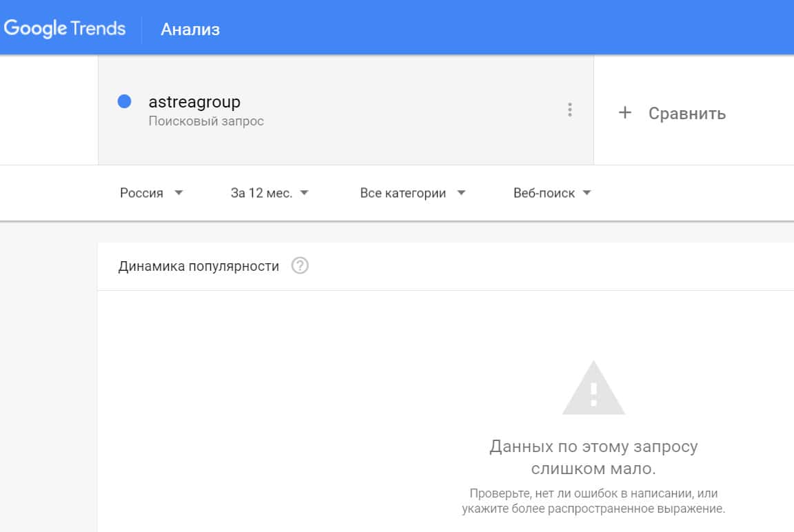Image resolution: width=794 pixels, height=532 pixels.
Task: Click the blue color dot for astreagroup
Action: click(x=125, y=102)
